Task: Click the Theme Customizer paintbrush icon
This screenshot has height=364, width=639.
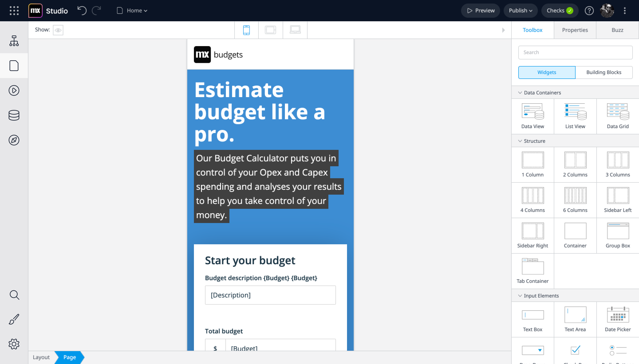Action: (x=14, y=319)
